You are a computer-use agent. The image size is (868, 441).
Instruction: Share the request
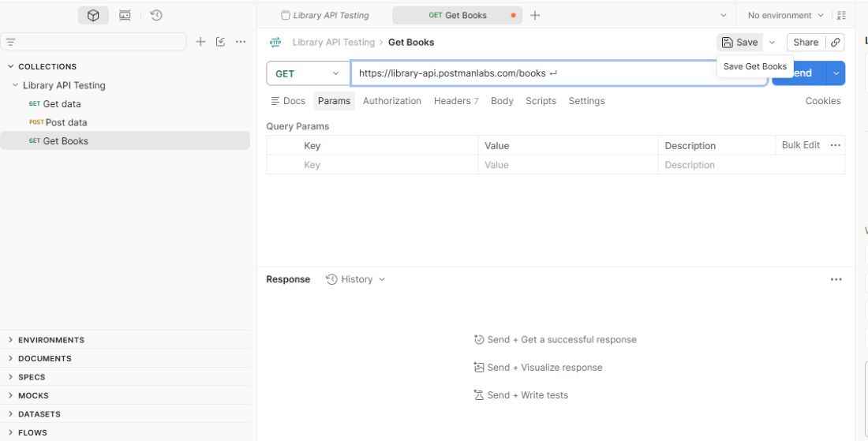(806, 42)
